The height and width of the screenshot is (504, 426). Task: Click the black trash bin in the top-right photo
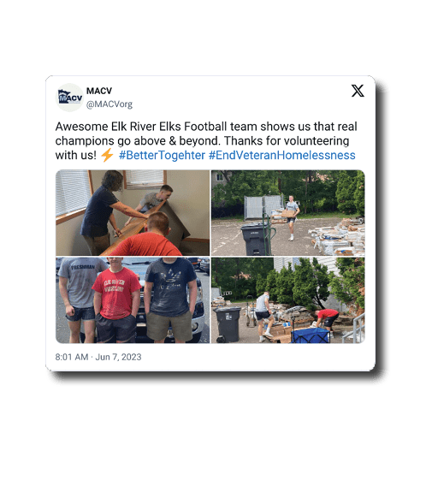point(256,240)
